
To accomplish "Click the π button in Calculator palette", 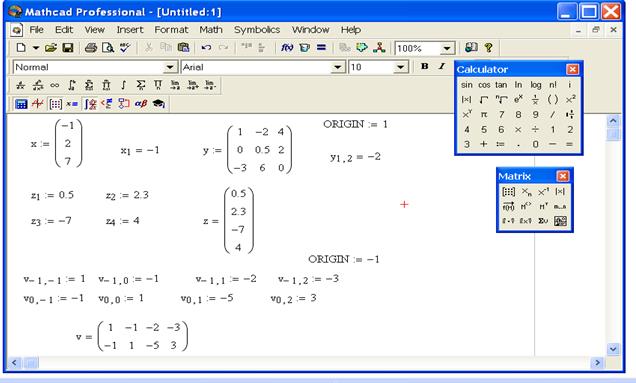I will pyautogui.click(x=483, y=115).
